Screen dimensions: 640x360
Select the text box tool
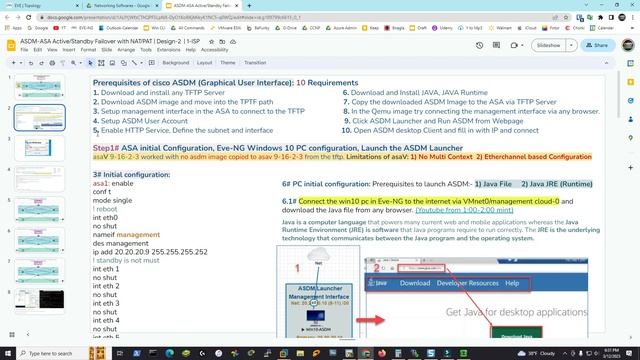pos(101,63)
